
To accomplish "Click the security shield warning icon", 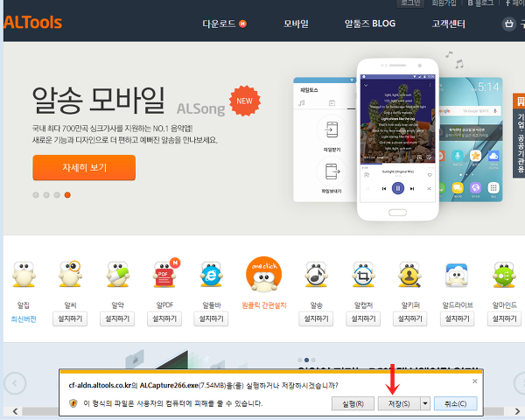I will 73,403.
